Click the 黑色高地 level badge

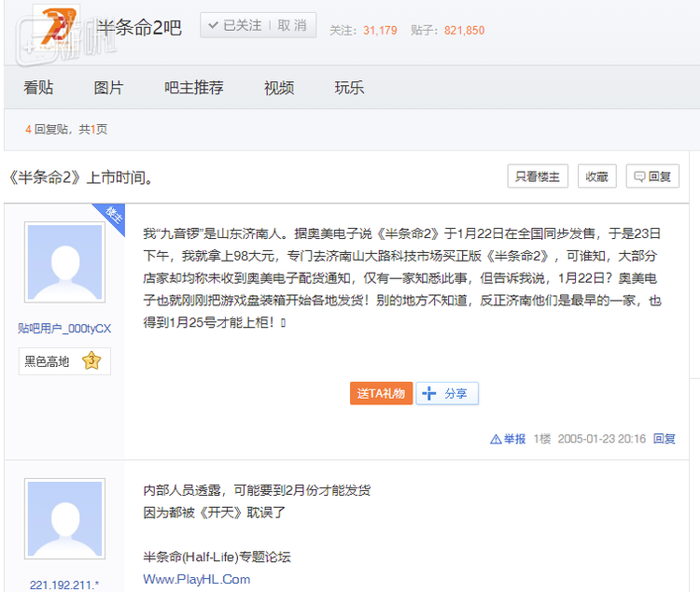[64, 361]
